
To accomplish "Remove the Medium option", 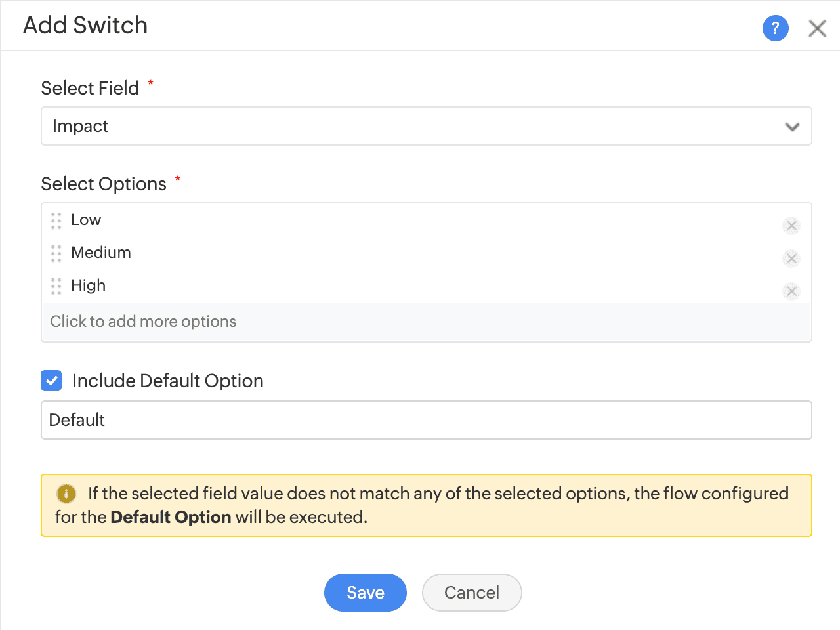I will (791, 259).
